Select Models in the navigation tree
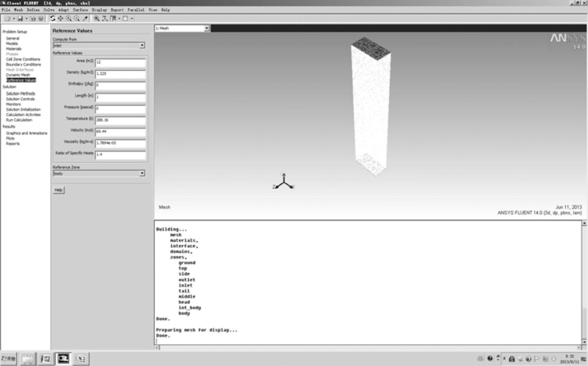Image resolution: width=588 pixels, height=366 pixels. coord(12,44)
